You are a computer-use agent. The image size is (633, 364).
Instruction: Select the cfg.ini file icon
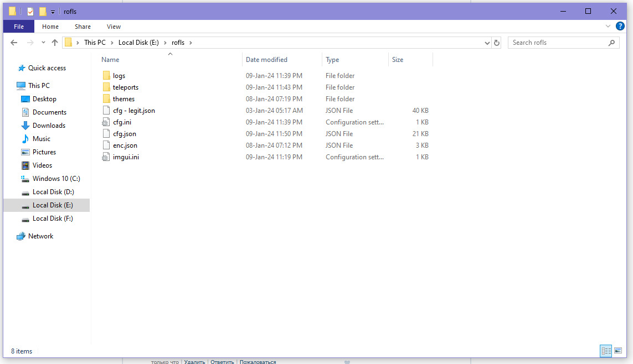tap(106, 122)
